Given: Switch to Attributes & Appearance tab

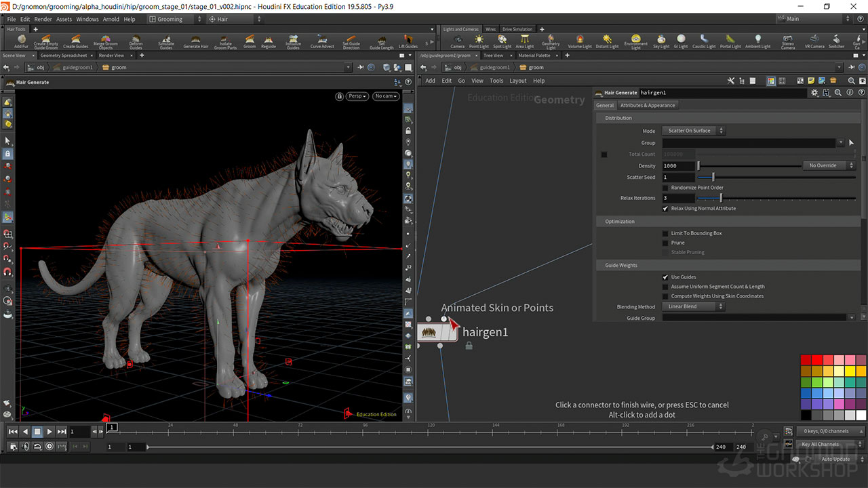Looking at the screenshot, I should coord(648,105).
